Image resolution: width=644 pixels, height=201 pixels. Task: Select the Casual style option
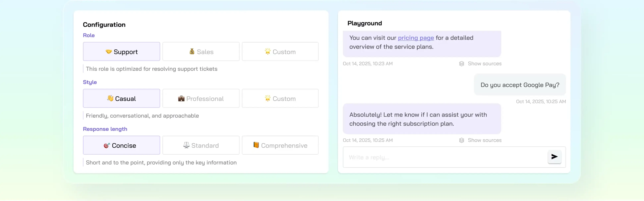tap(122, 99)
